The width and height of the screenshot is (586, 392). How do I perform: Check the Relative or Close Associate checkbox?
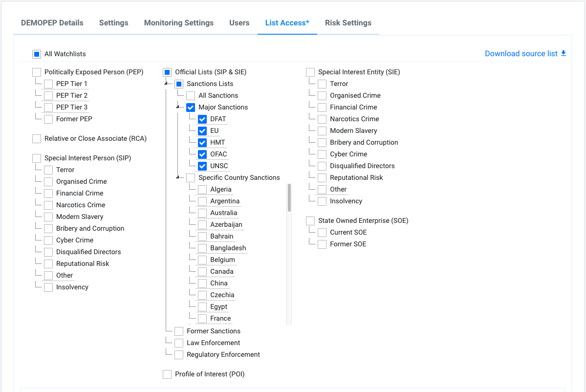pos(37,139)
